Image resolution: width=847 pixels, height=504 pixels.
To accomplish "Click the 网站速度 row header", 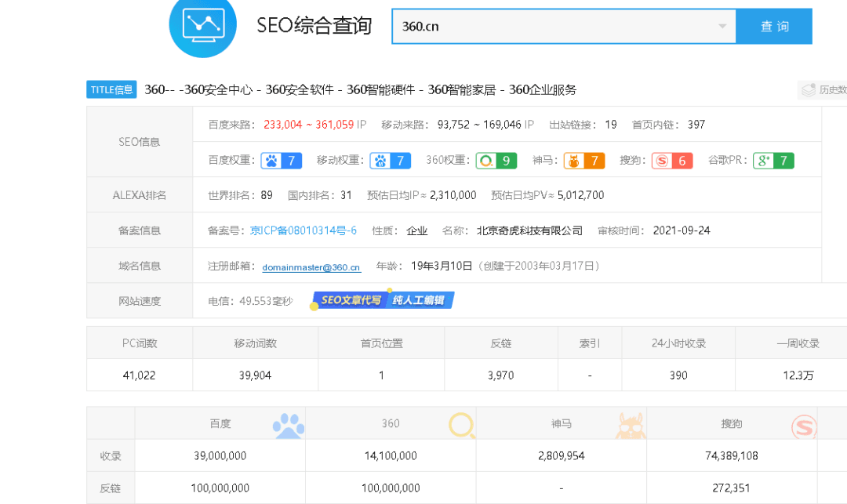I will tap(140, 301).
